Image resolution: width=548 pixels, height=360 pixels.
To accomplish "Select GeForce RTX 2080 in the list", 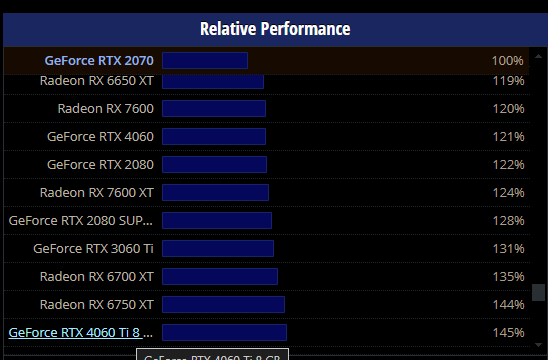I will tap(100, 165).
